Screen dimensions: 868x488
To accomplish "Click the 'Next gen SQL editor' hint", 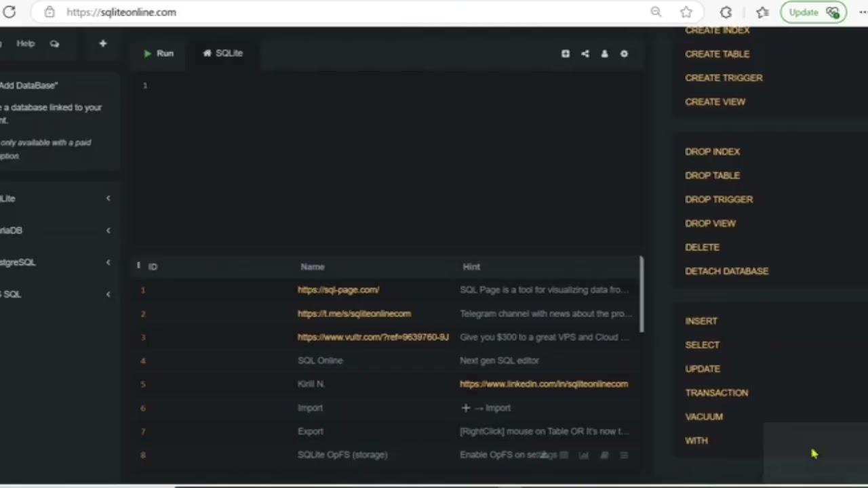I will click(499, 361).
